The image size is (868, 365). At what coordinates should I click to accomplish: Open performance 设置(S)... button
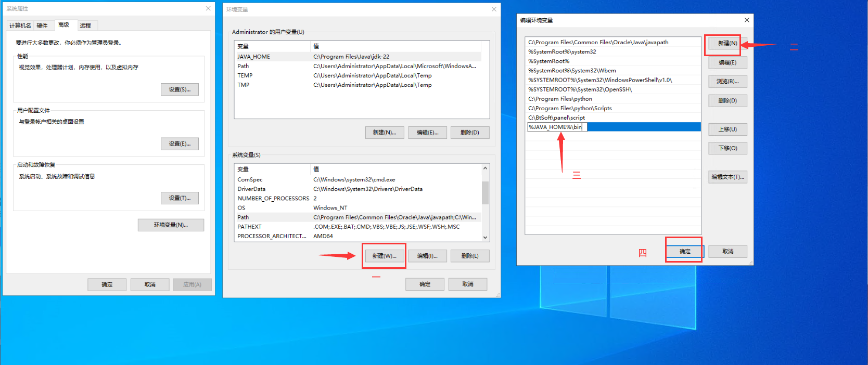(x=180, y=89)
